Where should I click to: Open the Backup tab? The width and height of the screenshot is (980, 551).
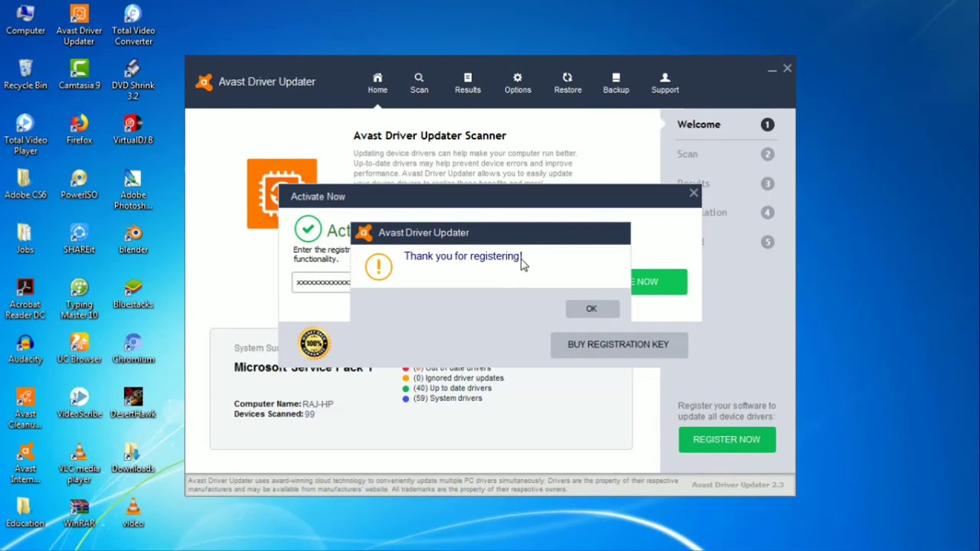[x=616, y=83]
